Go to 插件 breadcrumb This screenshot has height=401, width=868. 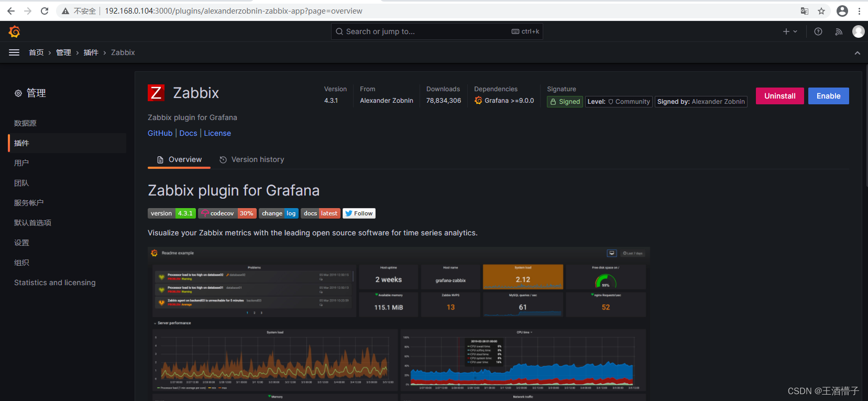pos(91,52)
